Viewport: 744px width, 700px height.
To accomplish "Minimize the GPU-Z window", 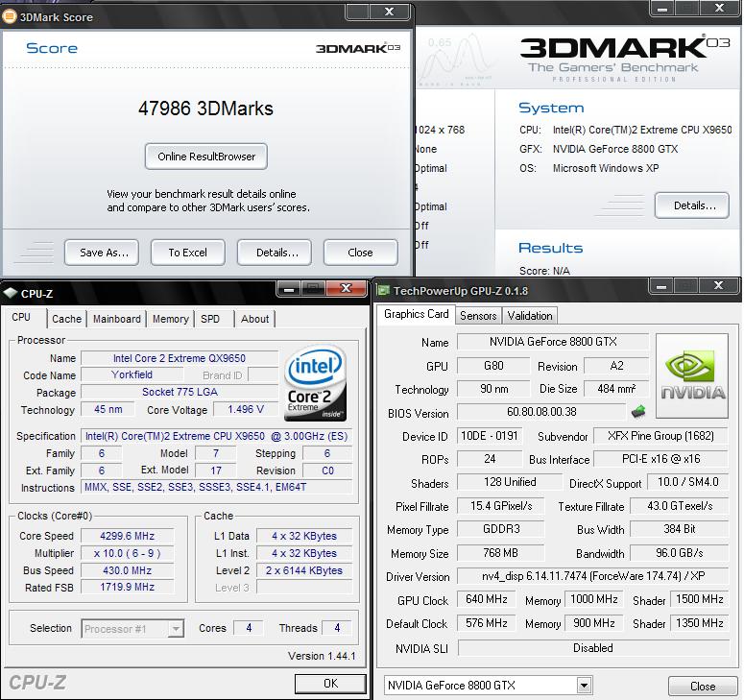I will 661,286.
